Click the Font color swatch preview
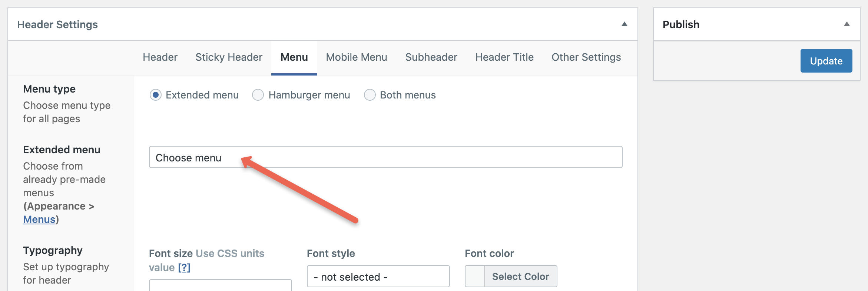Screen dimensions: 868x291 475,276
